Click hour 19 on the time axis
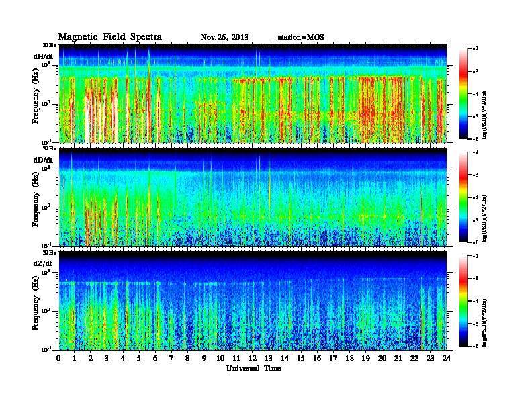 point(365,358)
